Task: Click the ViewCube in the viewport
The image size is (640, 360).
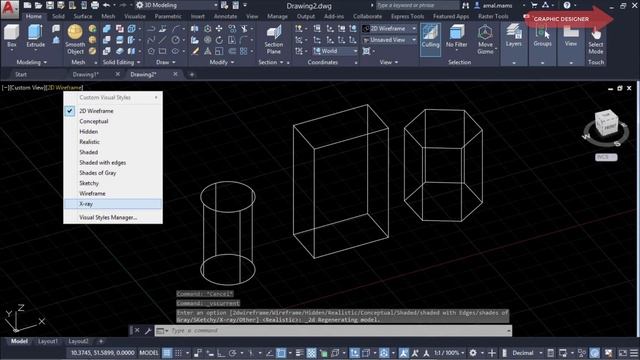Action: [606, 123]
